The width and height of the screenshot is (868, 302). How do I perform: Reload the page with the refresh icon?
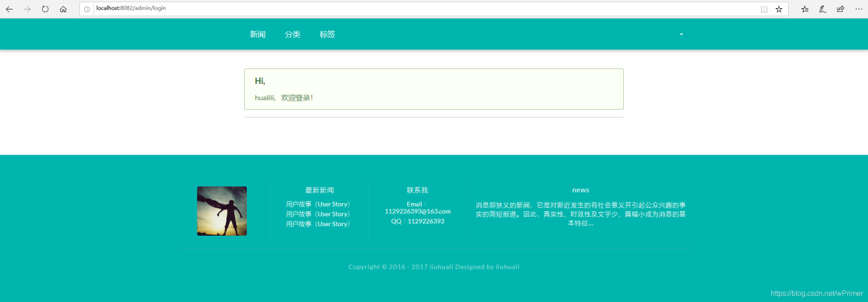point(45,9)
